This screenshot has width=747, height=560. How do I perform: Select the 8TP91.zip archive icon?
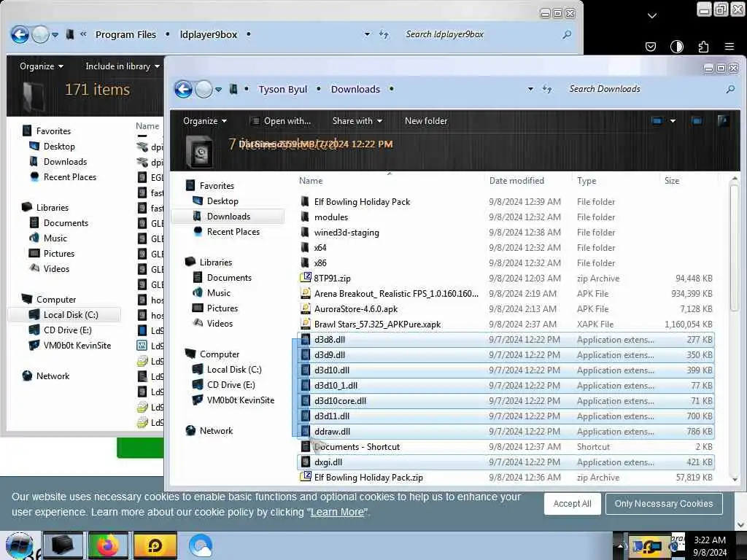tap(306, 278)
